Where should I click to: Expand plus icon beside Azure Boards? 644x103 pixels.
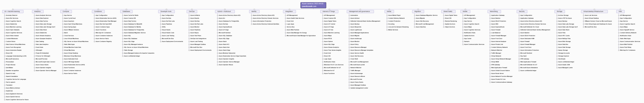(189, 18)
